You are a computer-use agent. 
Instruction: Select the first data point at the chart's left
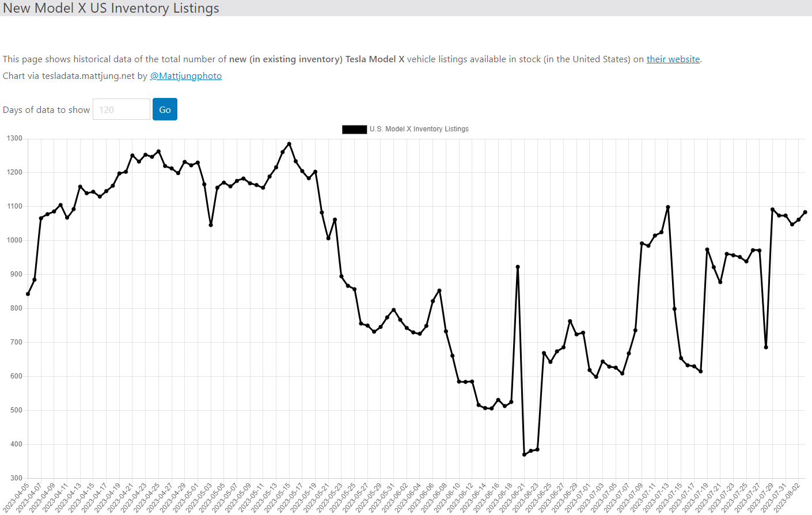(x=28, y=294)
